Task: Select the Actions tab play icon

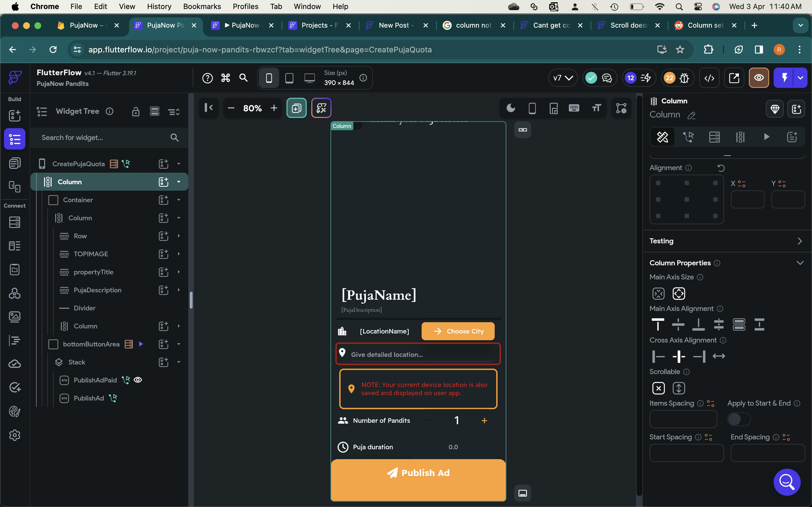Action: coord(766,137)
